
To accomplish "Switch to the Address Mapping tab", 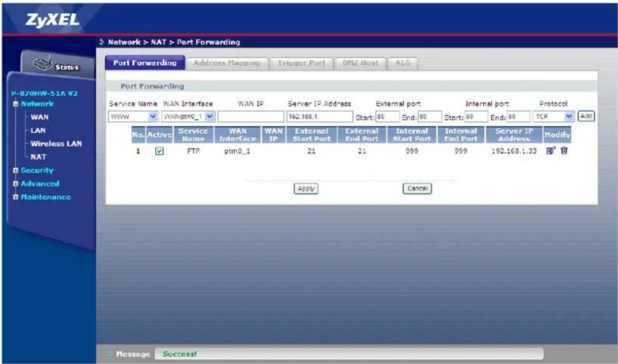I will (226, 63).
